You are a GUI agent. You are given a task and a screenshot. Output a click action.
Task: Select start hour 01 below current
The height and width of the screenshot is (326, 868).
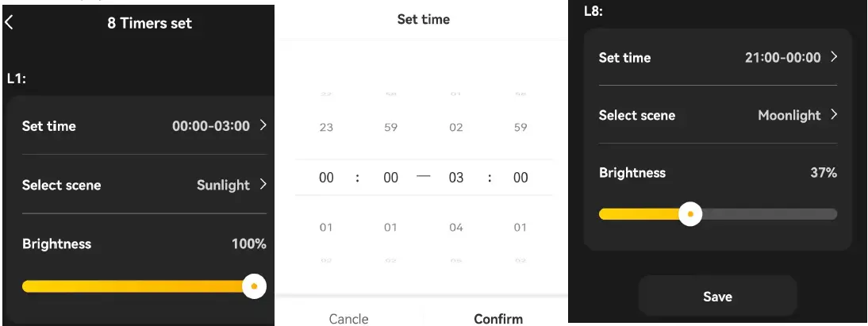tap(326, 228)
